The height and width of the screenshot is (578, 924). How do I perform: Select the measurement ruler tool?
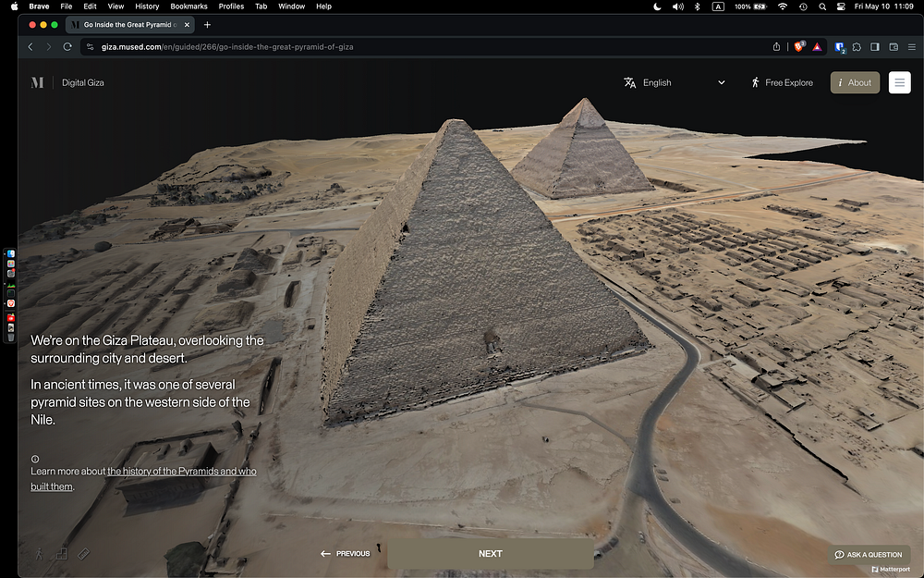(x=83, y=554)
